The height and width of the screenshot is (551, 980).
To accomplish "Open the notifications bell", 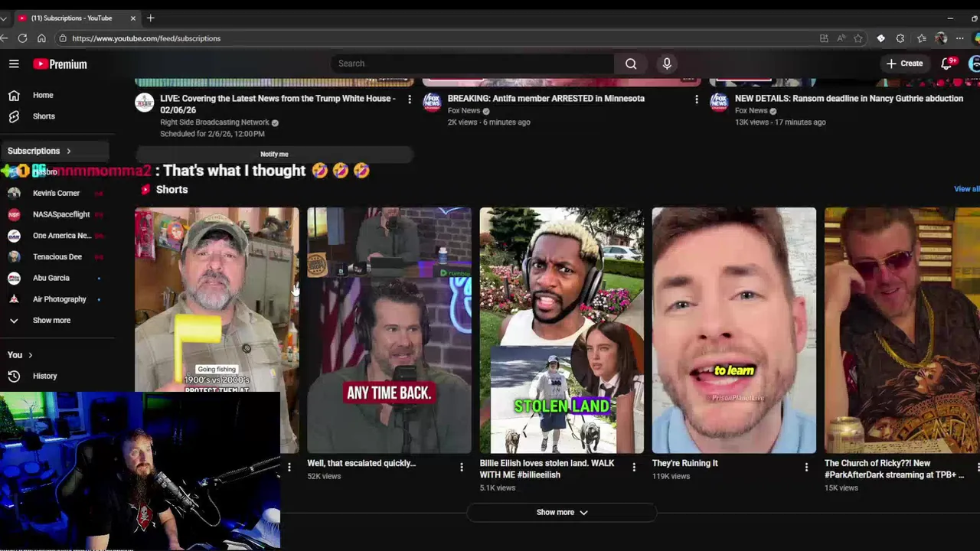I will coord(947,64).
